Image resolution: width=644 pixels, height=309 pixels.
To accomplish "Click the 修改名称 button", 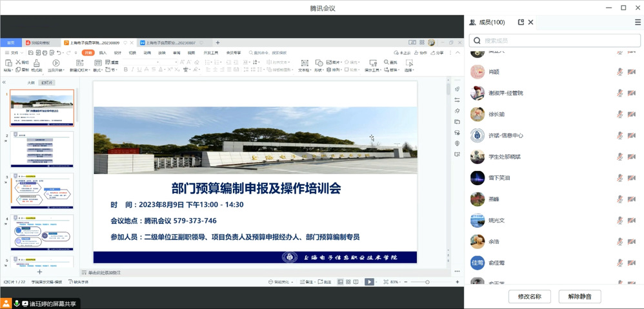I will (x=529, y=297).
